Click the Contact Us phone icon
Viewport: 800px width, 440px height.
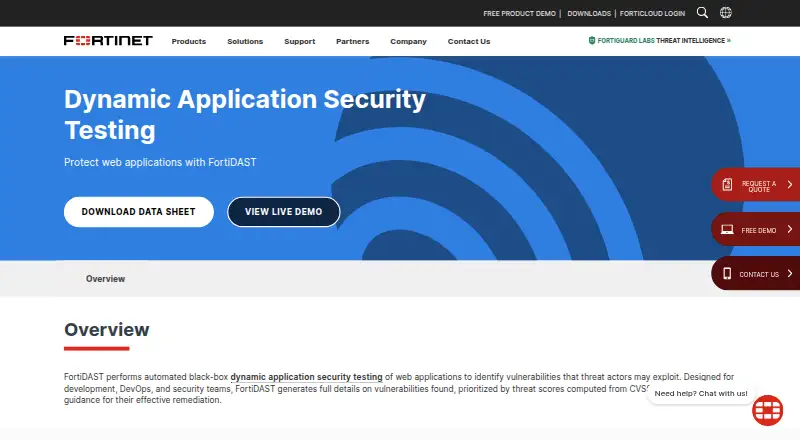727,274
